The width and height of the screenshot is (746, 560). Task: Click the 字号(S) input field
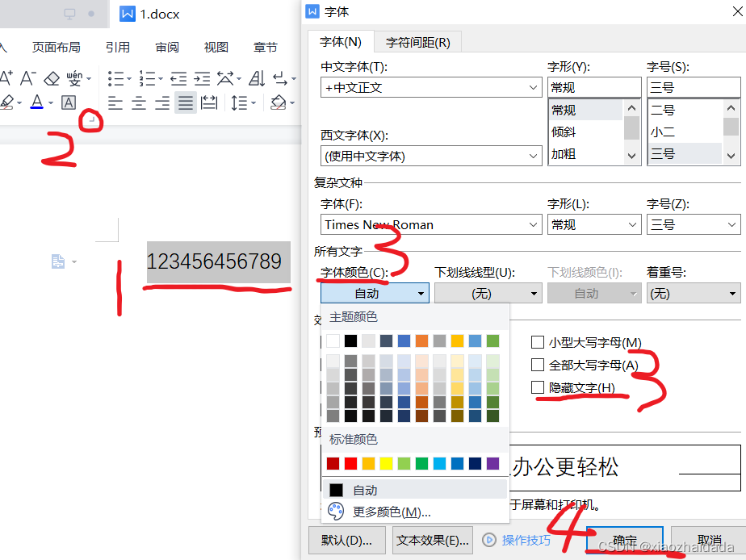[694, 87]
